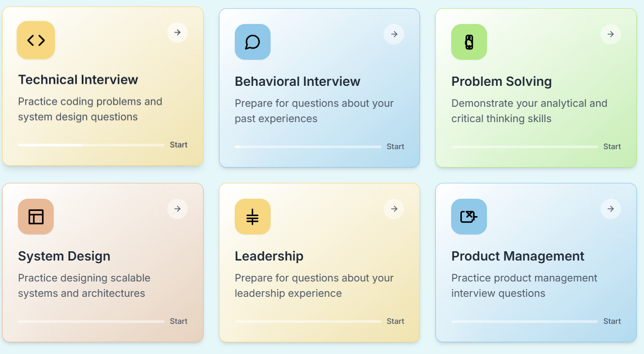Click Start on Product Management
Viewport: 644px width, 354px height.
coord(612,321)
